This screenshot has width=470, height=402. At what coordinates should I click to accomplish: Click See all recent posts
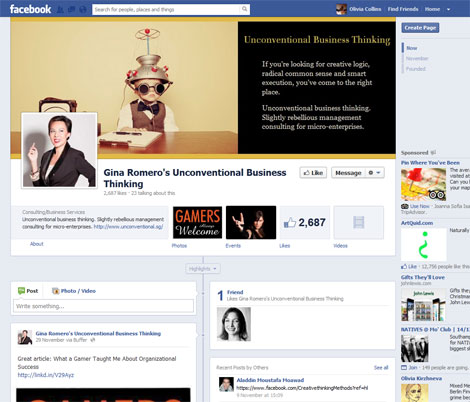(x=381, y=368)
